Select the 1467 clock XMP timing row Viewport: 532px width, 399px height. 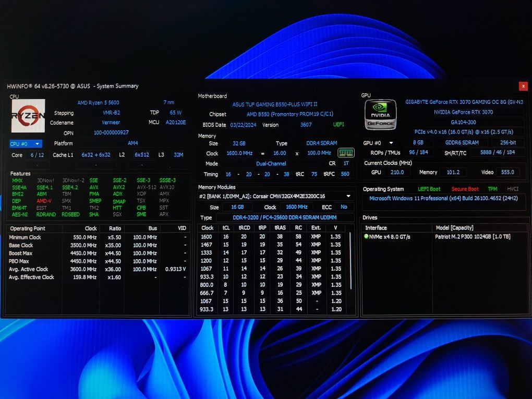coord(272,245)
